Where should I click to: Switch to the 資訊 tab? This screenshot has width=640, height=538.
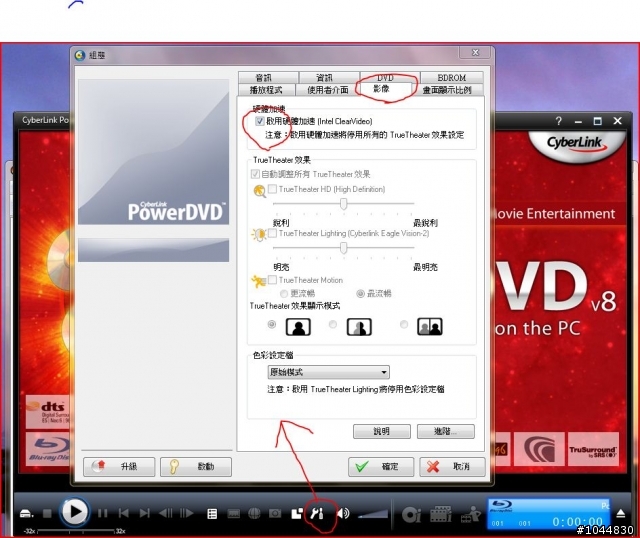pyautogui.click(x=329, y=77)
